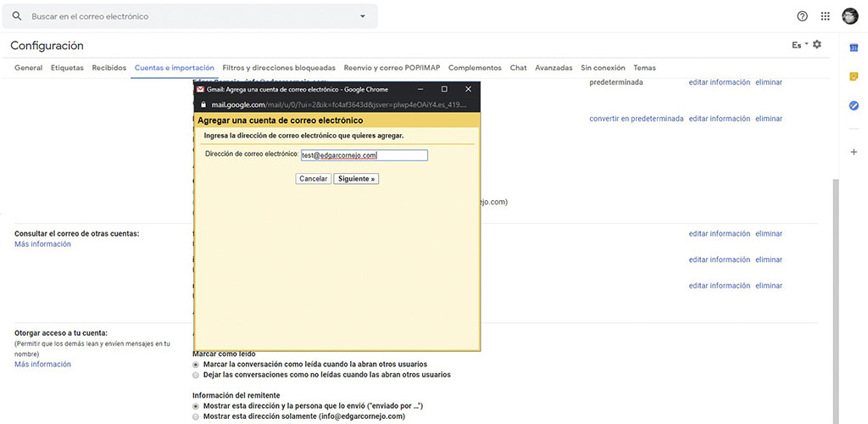868x424 pixels.
Task: Click convertir en predeterminada link
Action: point(637,119)
